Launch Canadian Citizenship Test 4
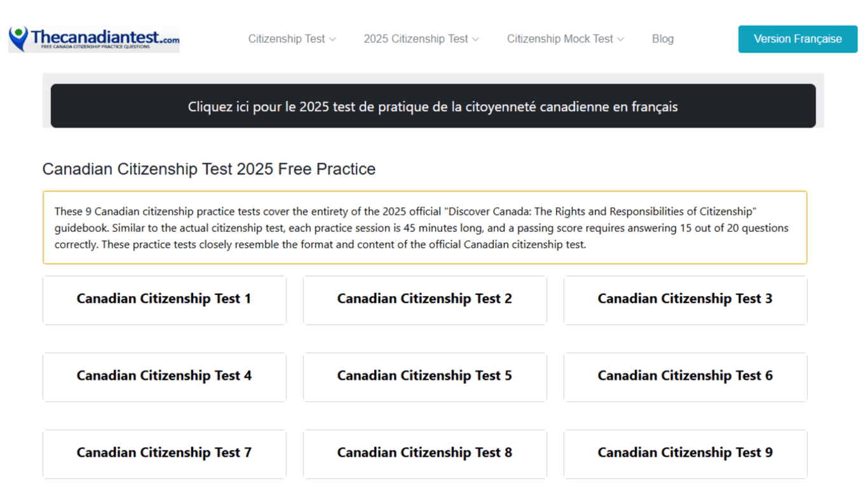 (x=164, y=376)
